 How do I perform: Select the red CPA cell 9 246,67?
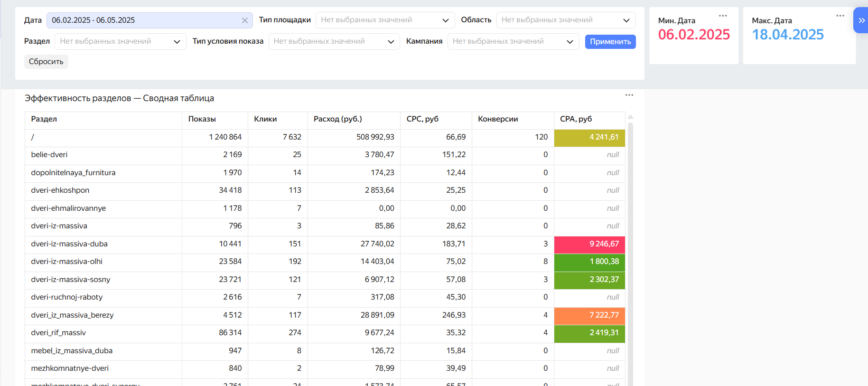coord(589,244)
